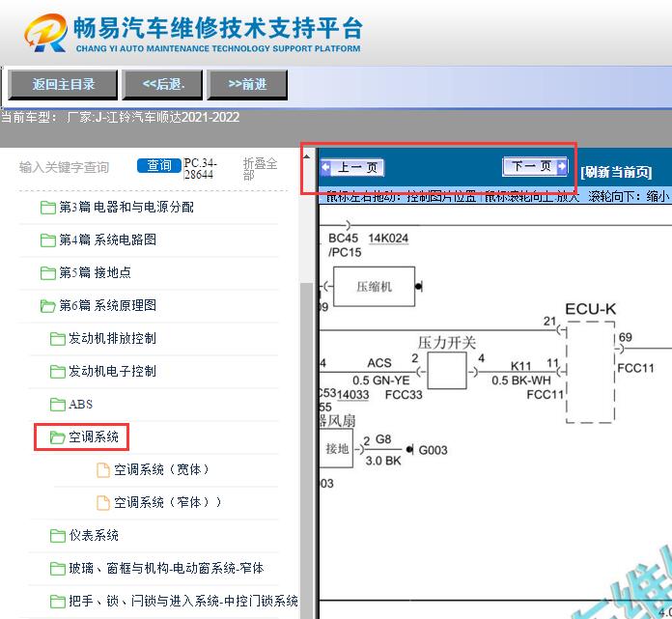
Task: Focus the keyword search input field
Action: 65,167
